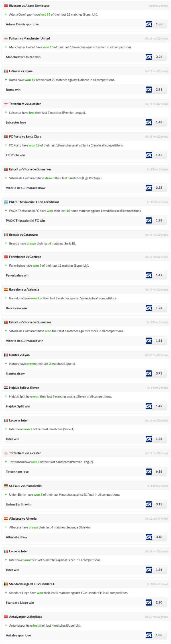Pick the 2.31 odds for Roma win
171x644 pixels.
(x=159, y=90)
